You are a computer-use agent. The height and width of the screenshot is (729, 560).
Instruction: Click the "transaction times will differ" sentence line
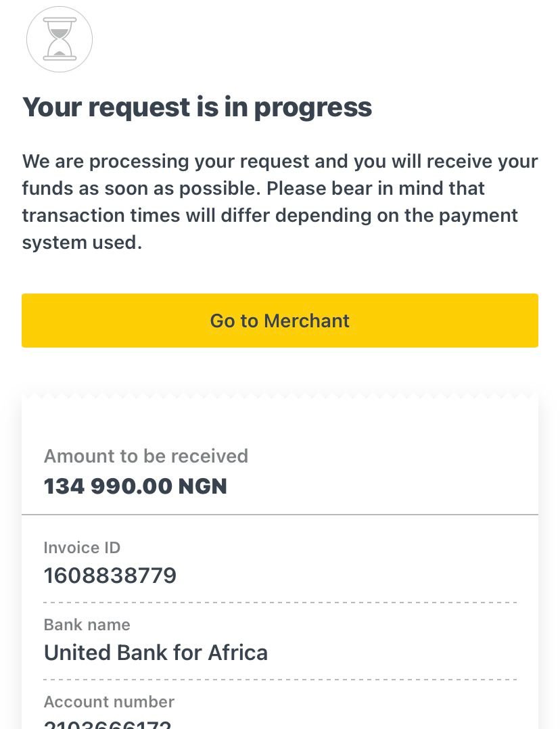[x=269, y=216]
